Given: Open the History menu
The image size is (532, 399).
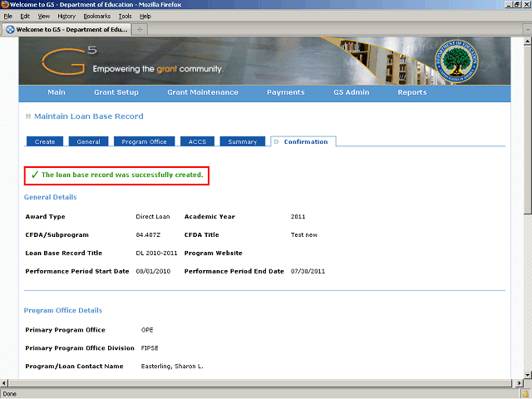Looking at the screenshot, I should pos(66,17).
